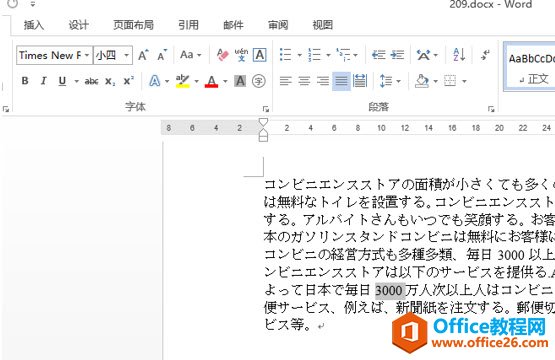Viewport: 555px width, 360px height.
Task: Apply Distributed alignment
Action: pyautogui.click(x=360, y=81)
